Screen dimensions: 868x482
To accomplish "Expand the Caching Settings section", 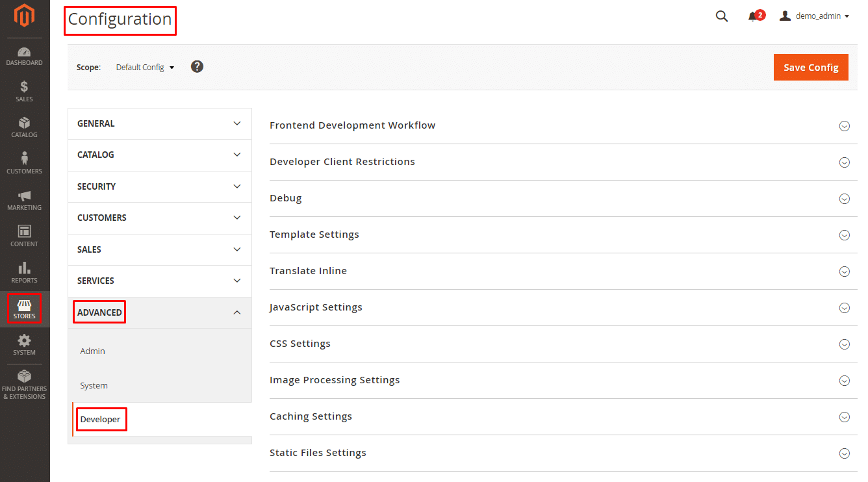I will [559, 416].
